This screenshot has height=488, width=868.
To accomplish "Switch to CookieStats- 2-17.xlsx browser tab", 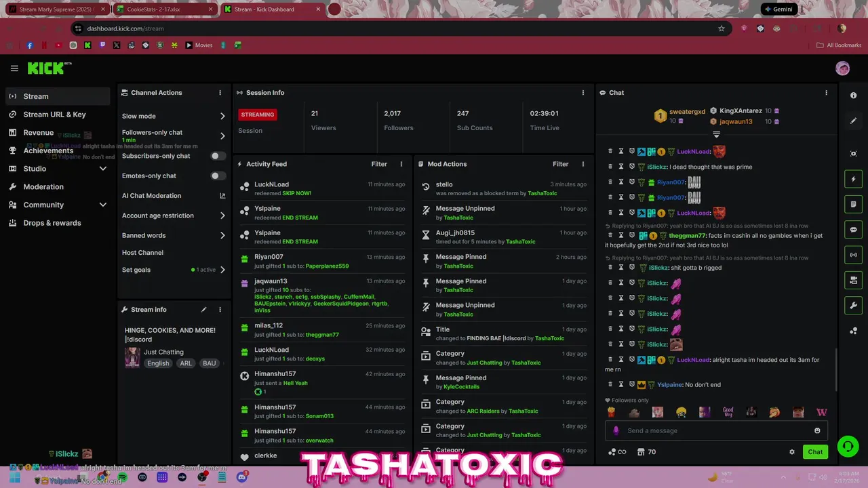I will (x=164, y=9).
